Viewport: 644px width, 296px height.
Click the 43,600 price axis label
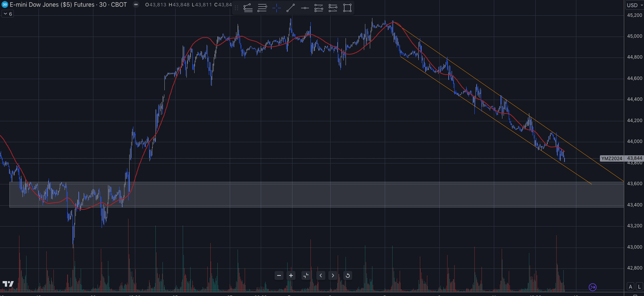634,184
